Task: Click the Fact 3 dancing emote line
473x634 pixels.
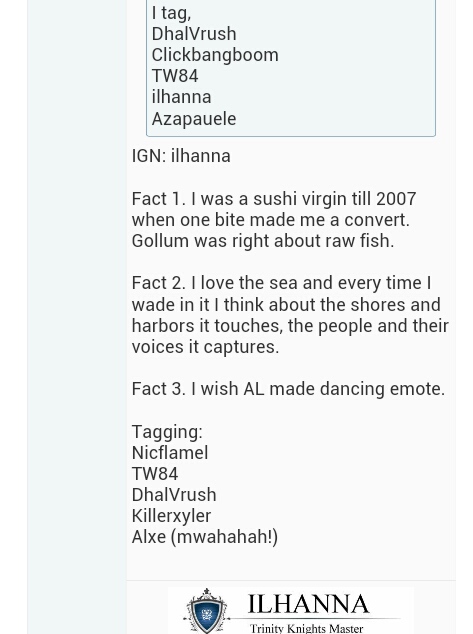Action: 288,389
